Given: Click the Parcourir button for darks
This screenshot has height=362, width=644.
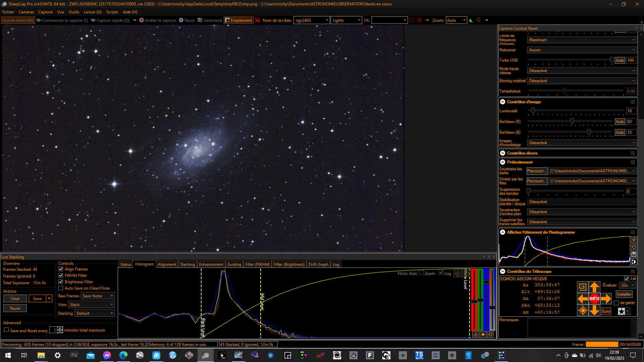Looking at the screenshot, I should [537, 171].
